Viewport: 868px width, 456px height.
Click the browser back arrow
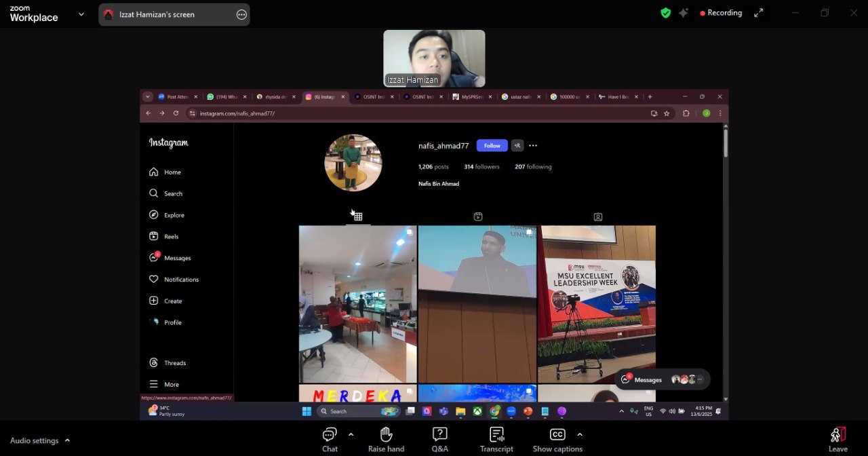[149, 113]
